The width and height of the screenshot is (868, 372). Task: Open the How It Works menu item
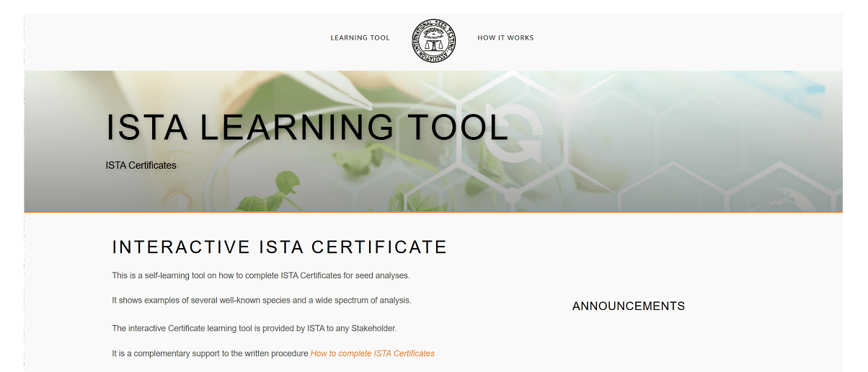(x=505, y=38)
